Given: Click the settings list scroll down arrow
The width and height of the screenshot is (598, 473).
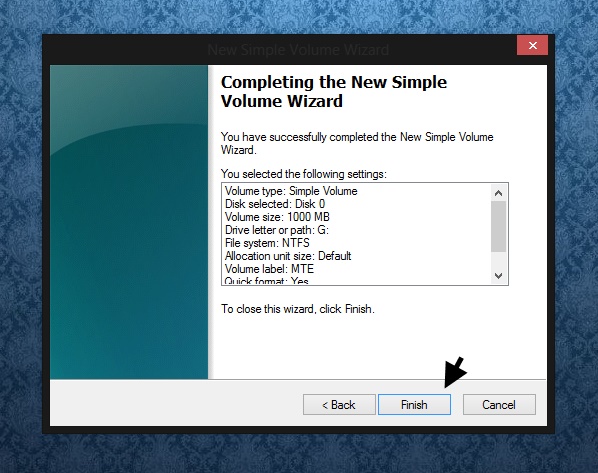Looking at the screenshot, I should point(498,275).
